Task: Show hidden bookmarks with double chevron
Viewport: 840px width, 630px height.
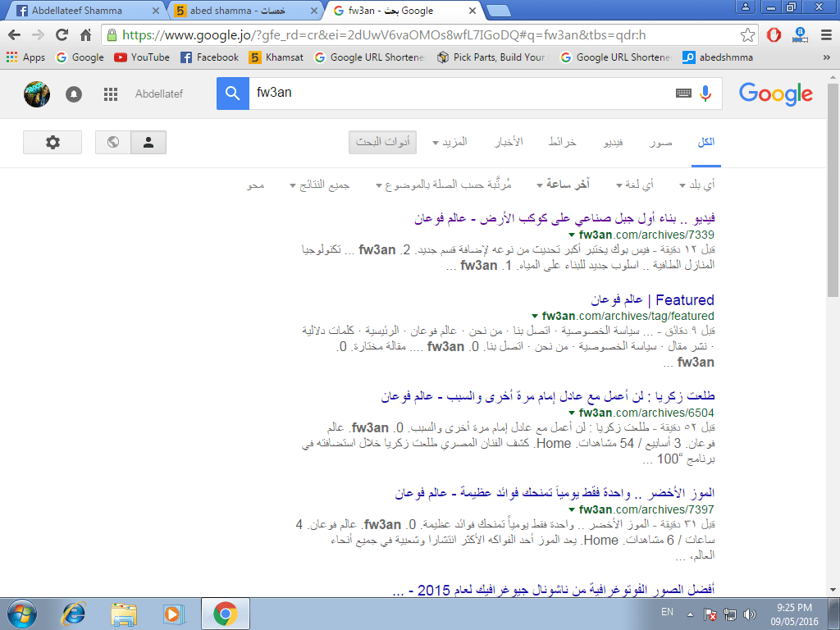Action: pos(827,57)
